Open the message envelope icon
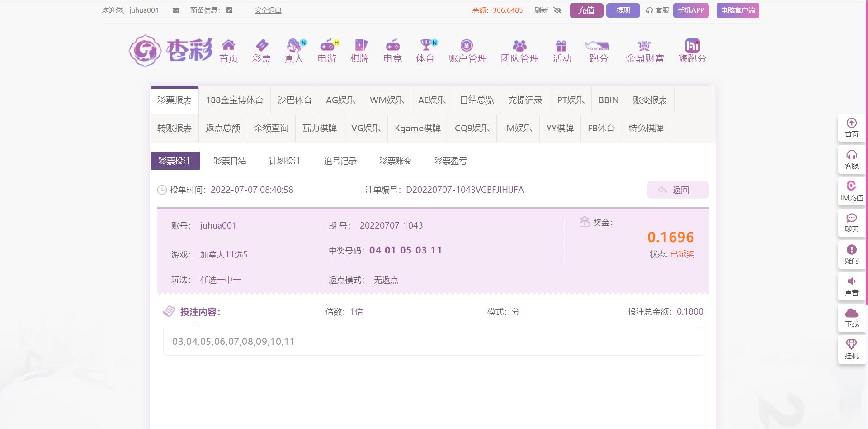The height and width of the screenshot is (429, 868). (x=175, y=10)
